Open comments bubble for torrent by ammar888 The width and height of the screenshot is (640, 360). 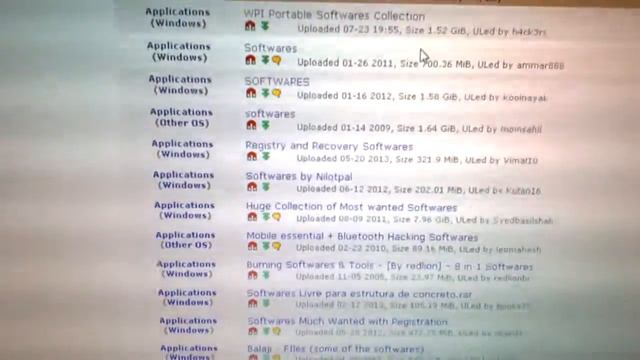coord(277,60)
